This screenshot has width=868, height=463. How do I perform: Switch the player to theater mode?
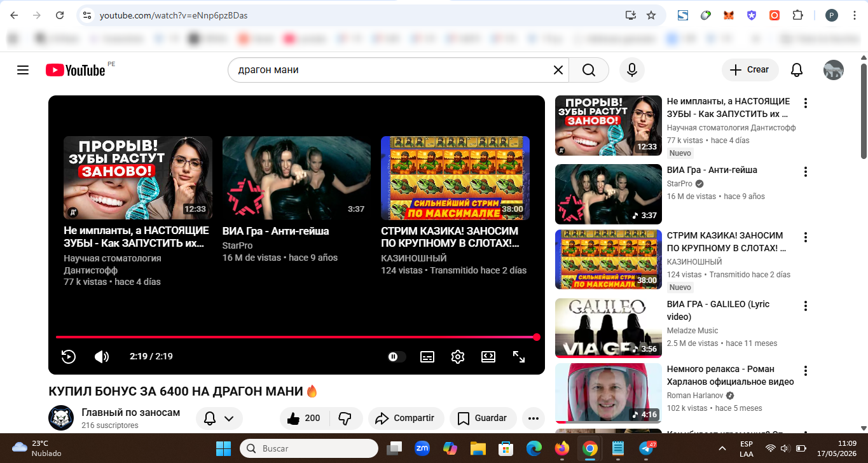[x=488, y=357]
